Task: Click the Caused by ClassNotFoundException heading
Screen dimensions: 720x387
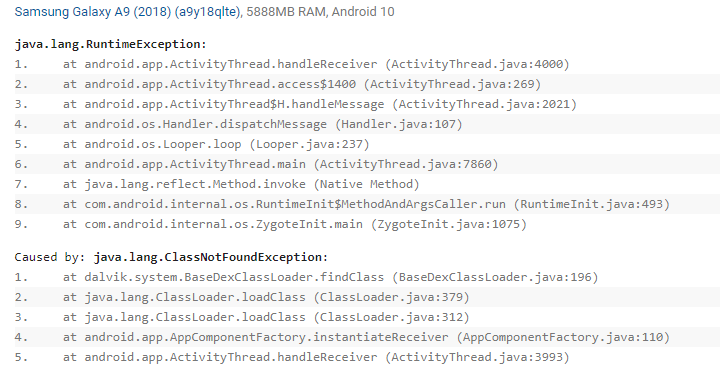Action: pos(171,257)
